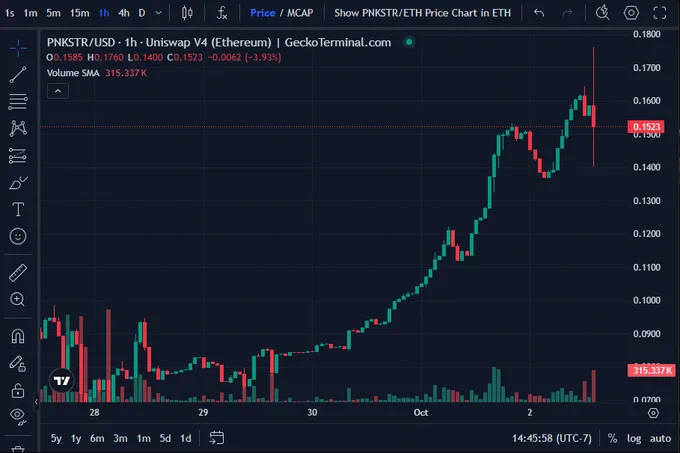Expand the timeframe dropdown arrow

coord(159,13)
